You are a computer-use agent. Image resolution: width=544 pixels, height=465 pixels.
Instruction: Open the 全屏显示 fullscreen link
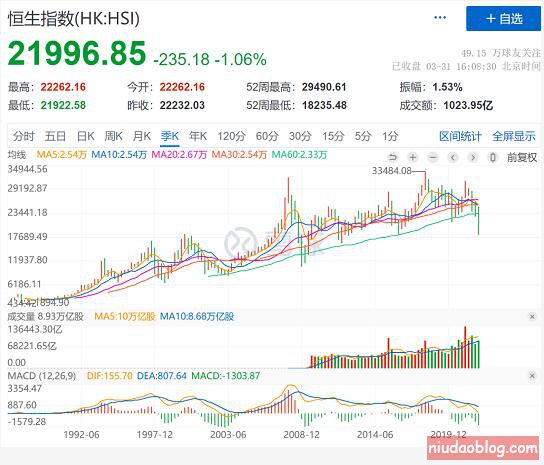514,136
